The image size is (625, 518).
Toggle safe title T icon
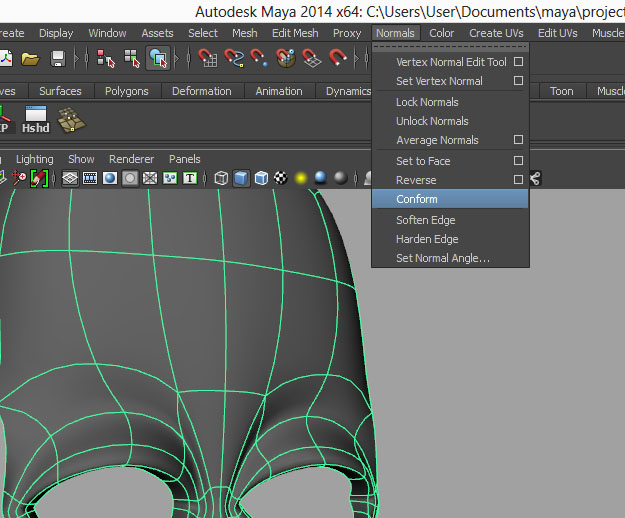pyautogui.click(x=190, y=178)
